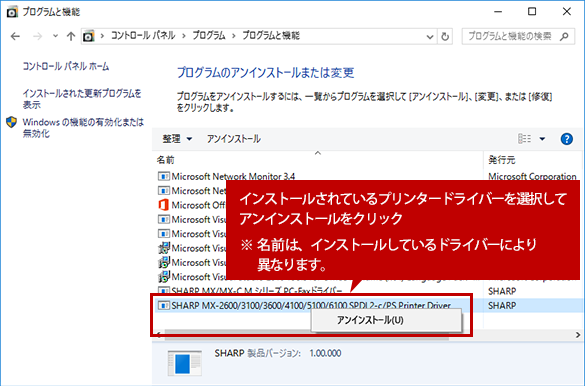This screenshot has height=386, width=585.
Task: Go back with the back arrow
Action: (15, 36)
